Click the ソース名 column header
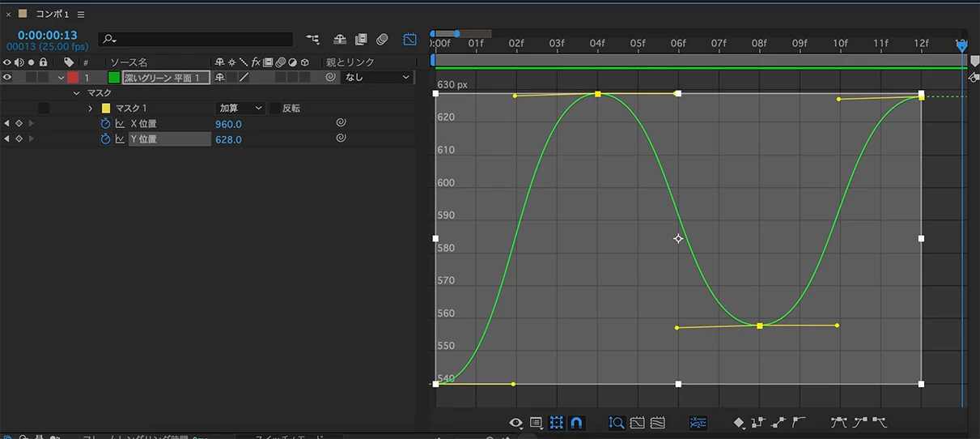This screenshot has height=439, width=980. click(x=129, y=62)
